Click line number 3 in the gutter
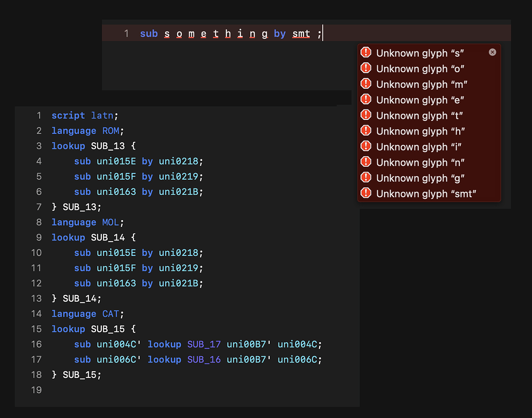The width and height of the screenshot is (532, 418). point(38,146)
